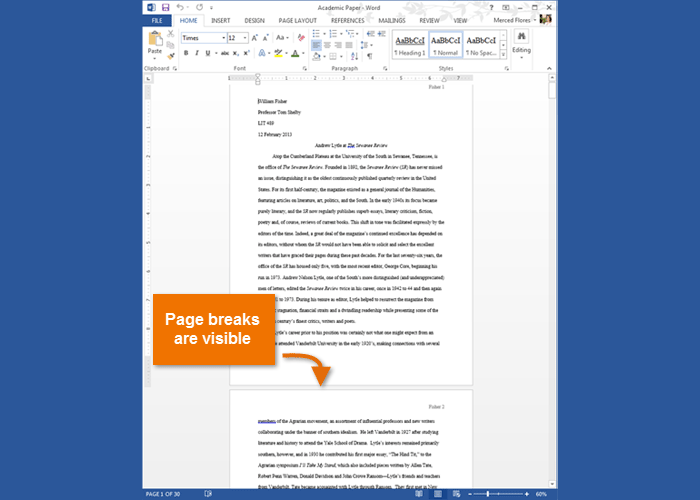Grow the font size
Screen dimensions: 700x500
coord(254,38)
